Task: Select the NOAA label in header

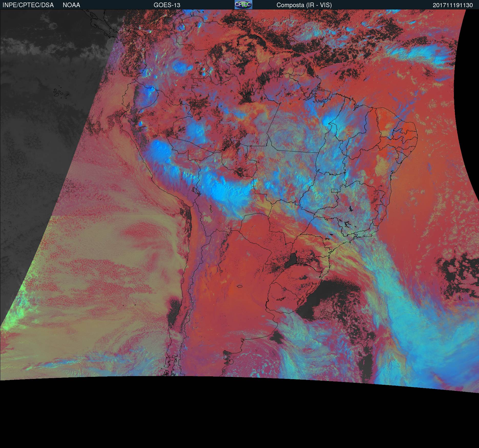Action: (71, 5)
